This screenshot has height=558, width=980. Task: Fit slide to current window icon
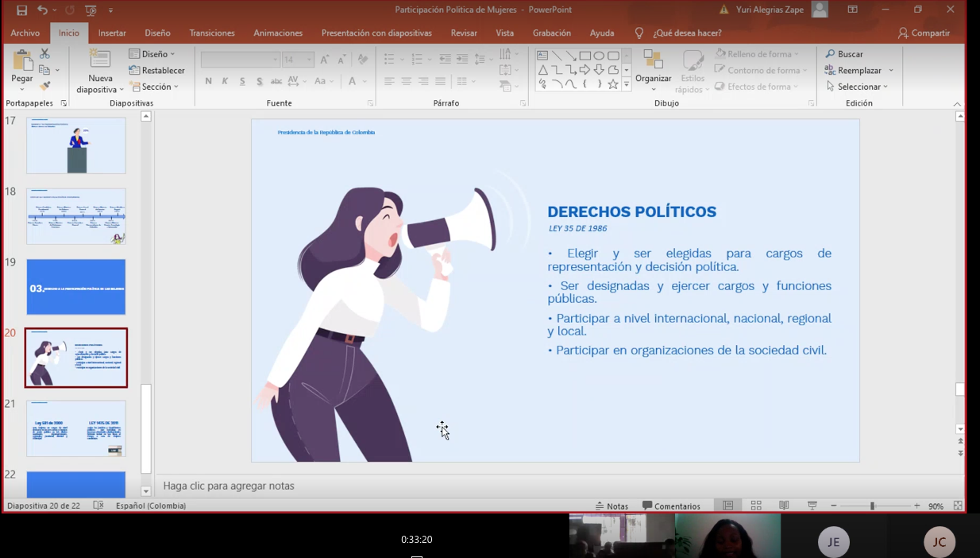click(x=958, y=506)
